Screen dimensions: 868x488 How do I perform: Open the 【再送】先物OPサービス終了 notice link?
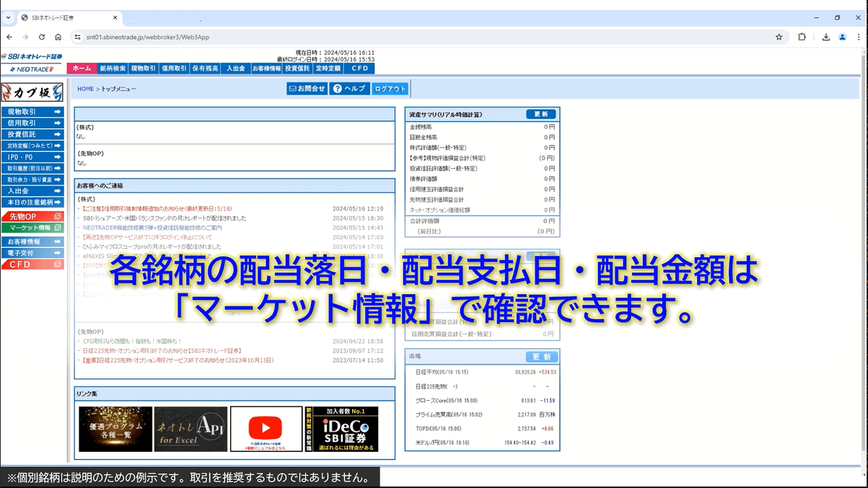click(146, 236)
